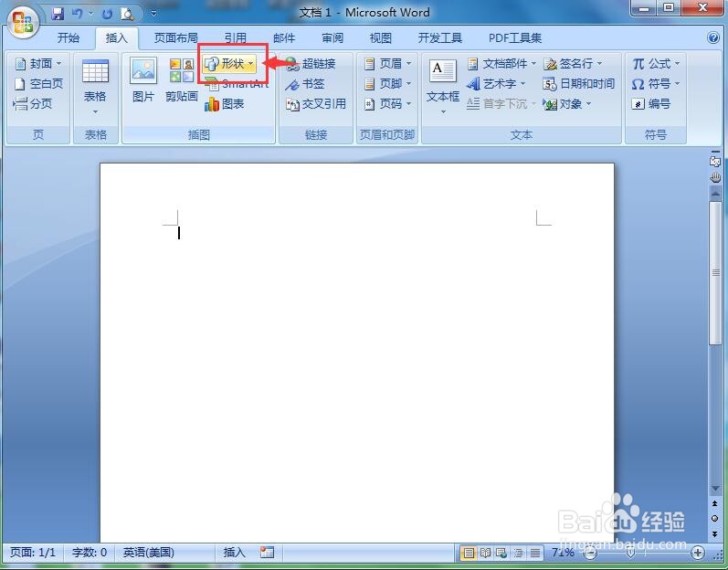Viewport: 728px width, 570px height.
Task: Insert 交叉引用 cross-reference
Action: pyautogui.click(x=316, y=104)
